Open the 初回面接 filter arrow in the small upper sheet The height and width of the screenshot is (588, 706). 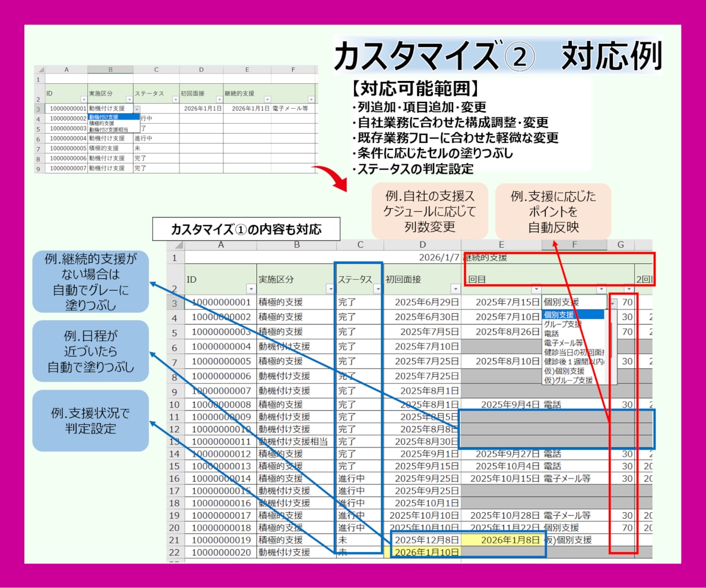(219, 100)
